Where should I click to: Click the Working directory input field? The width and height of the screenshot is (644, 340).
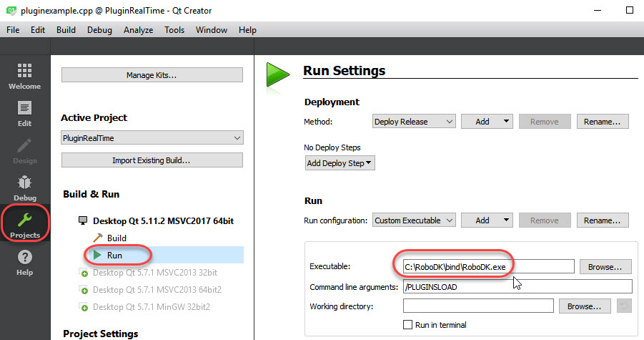point(478,306)
